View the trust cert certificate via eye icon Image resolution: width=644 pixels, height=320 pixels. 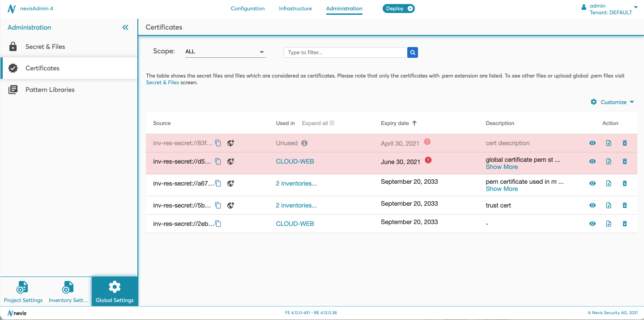[x=593, y=205]
